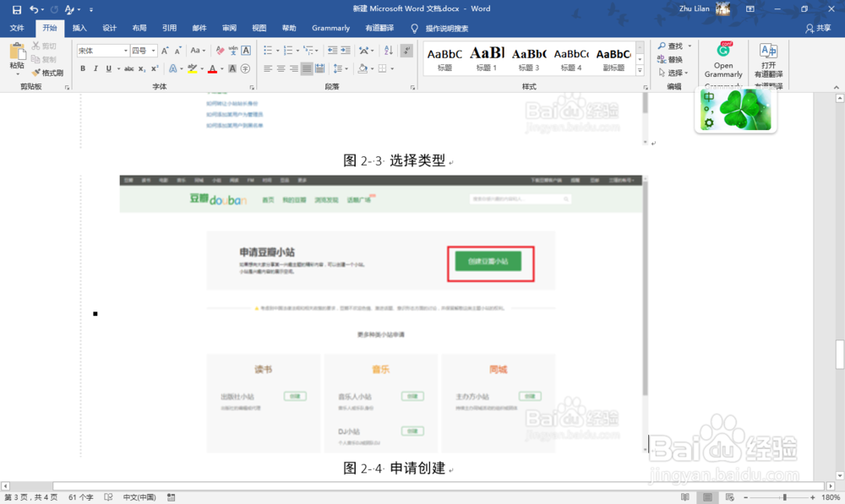The height and width of the screenshot is (504, 845).
Task: Toggle strikethrough (abc) formatting
Action: 128,68
